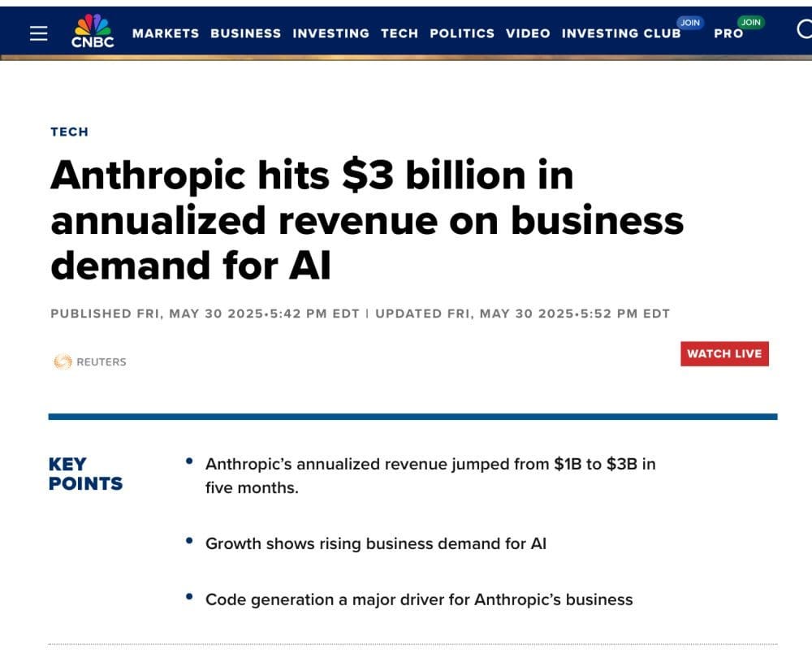Click the published date May 30 2025 5:42 PM
This screenshot has height=662, width=812.
click(x=205, y=314)
